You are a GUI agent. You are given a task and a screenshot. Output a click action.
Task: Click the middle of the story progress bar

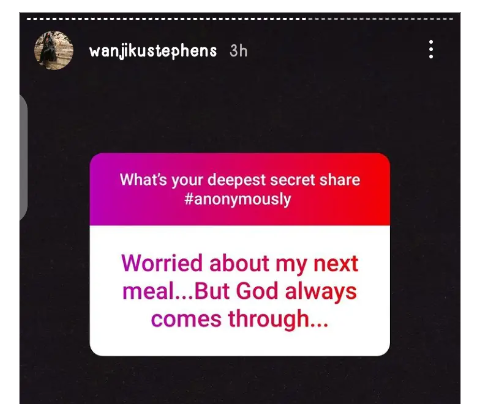pyautogui.click(x=240, y=19)
